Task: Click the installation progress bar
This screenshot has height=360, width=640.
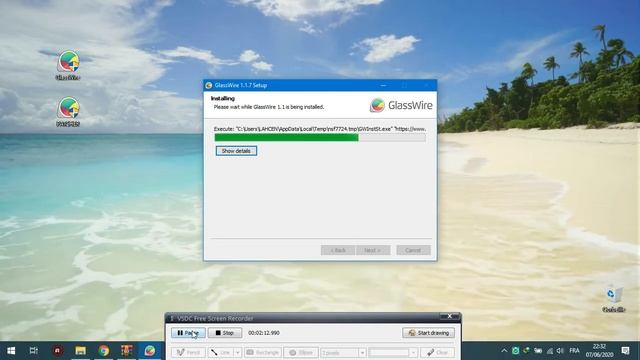Action: pos(320,138)
